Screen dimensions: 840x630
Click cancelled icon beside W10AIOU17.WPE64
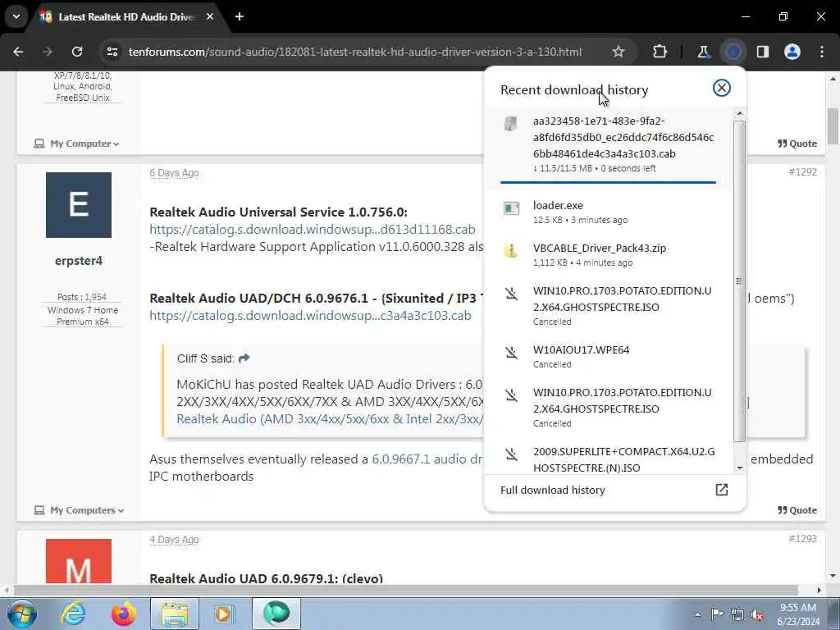pos(511,352)
